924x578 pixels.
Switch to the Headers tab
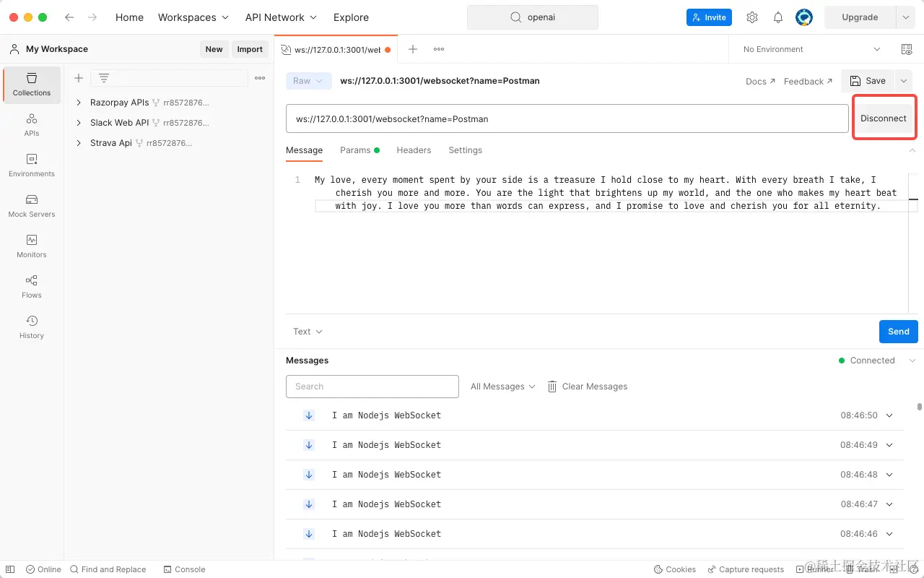coord(414,150)
